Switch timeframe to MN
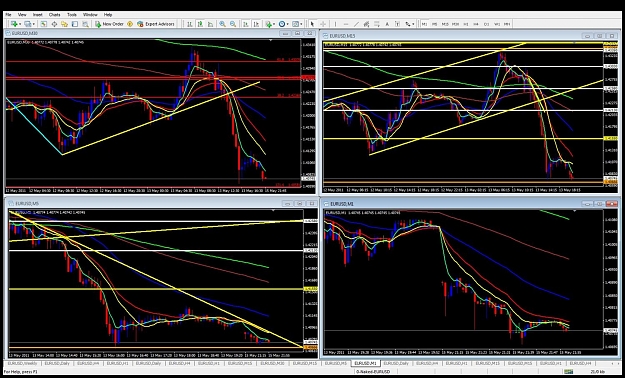The width and height of the screenshot is (625, 378). pos(507,24)
